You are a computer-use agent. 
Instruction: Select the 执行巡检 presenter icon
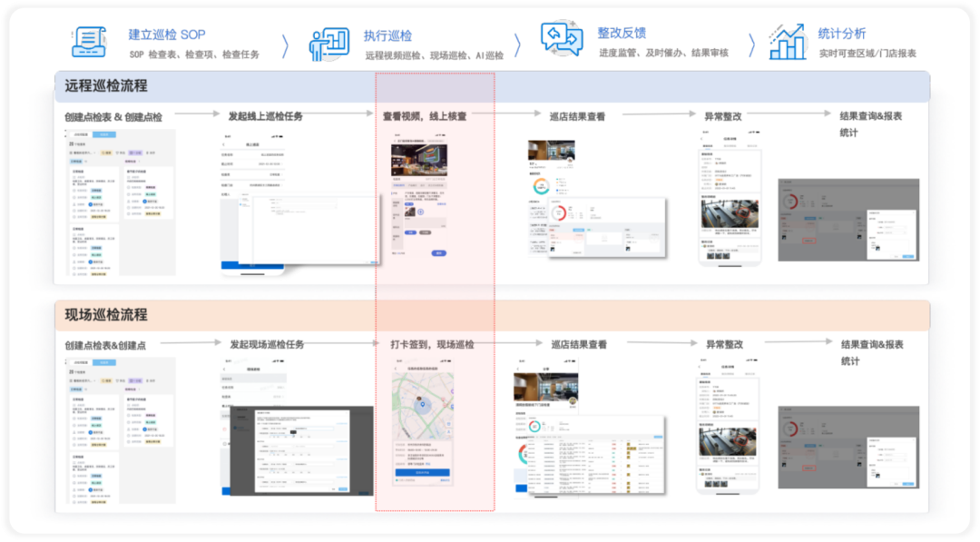click(x=328, y=44)
